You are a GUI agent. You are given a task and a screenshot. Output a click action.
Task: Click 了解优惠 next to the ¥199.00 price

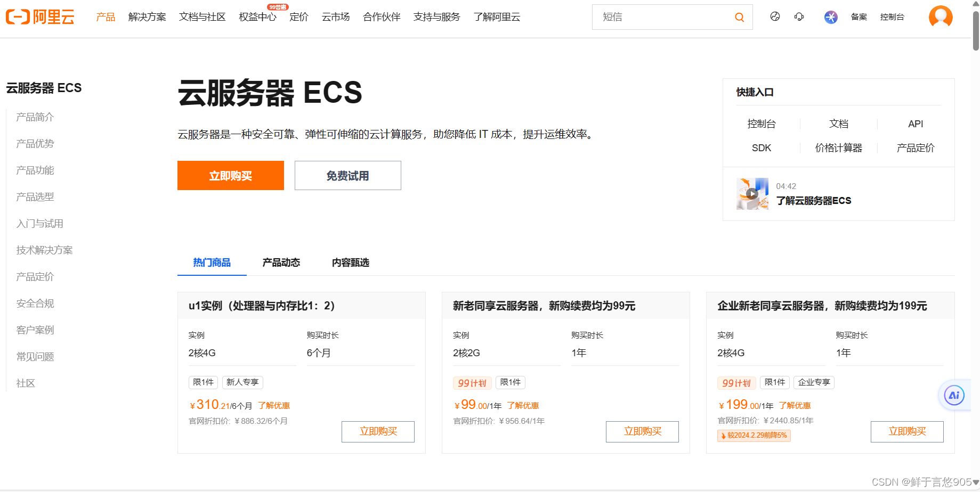(795, 406)
